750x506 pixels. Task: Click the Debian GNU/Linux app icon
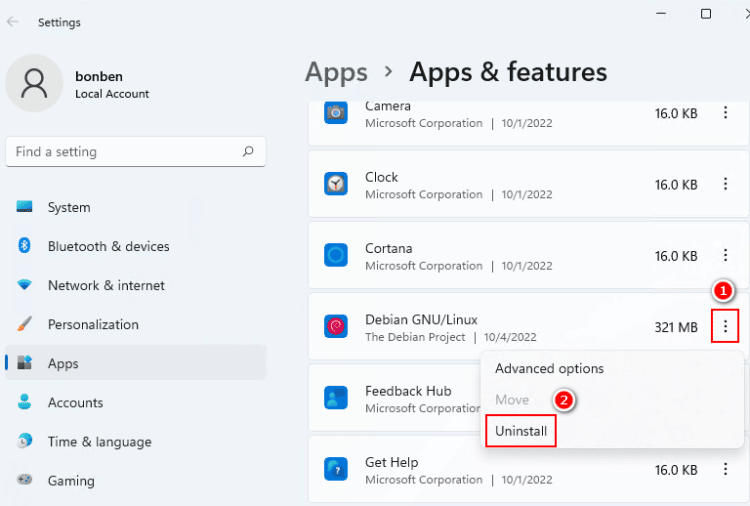click(x=336, y=326)
